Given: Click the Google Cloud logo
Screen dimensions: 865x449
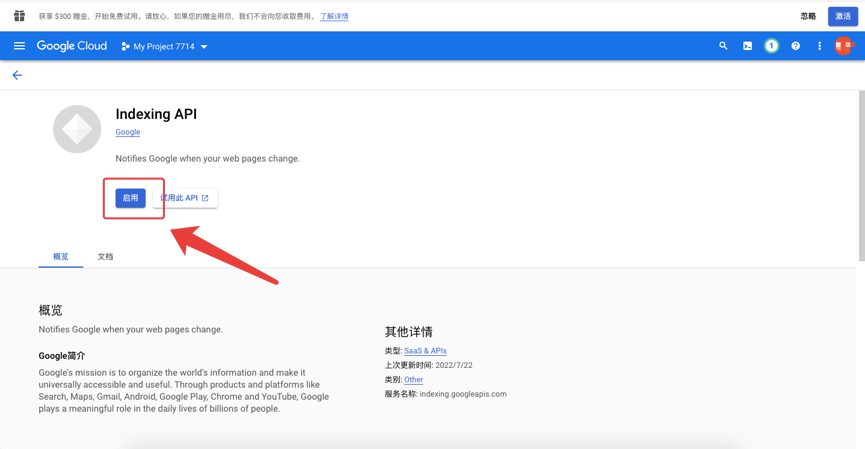Looking at the screenshot, I should click(72, 46).
